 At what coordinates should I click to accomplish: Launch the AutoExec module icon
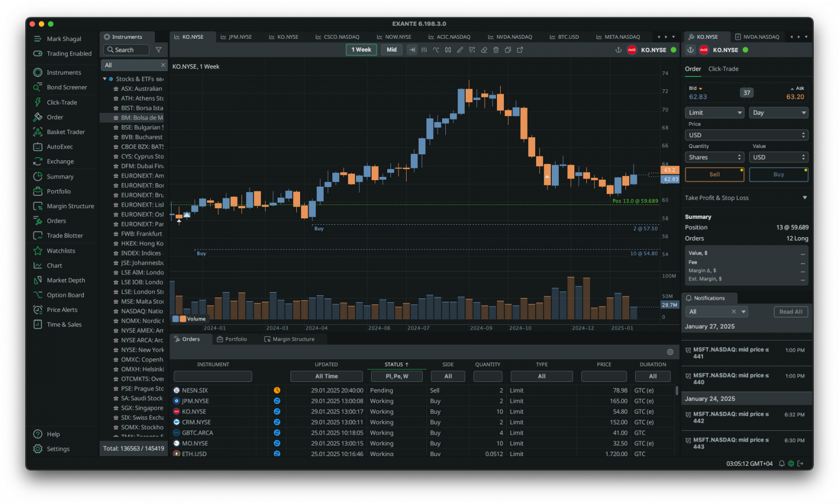point(38,147)
